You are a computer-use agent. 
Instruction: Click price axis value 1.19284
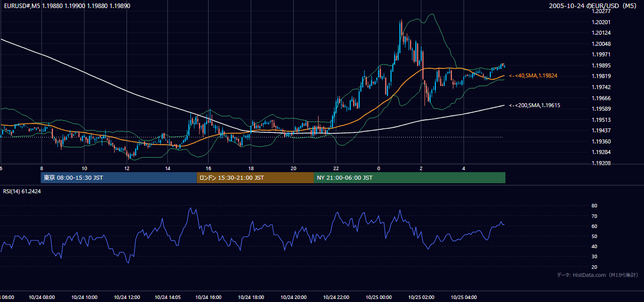602,152
